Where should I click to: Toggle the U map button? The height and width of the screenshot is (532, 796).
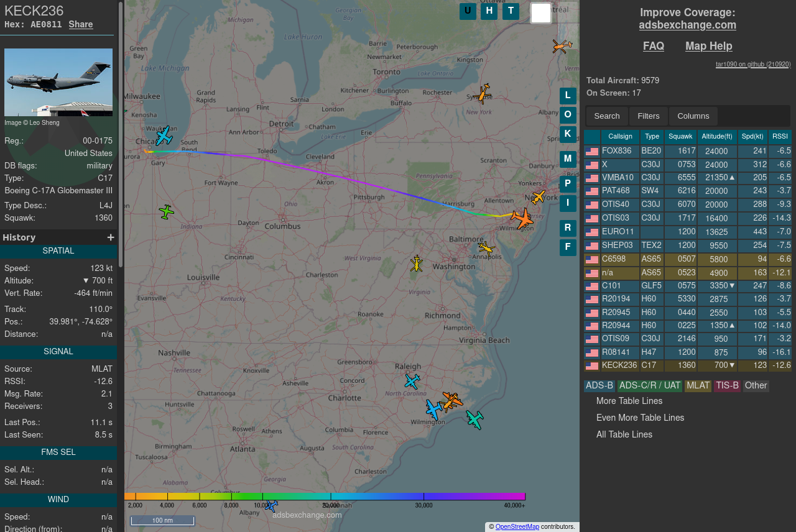click(x=468, y=11)
